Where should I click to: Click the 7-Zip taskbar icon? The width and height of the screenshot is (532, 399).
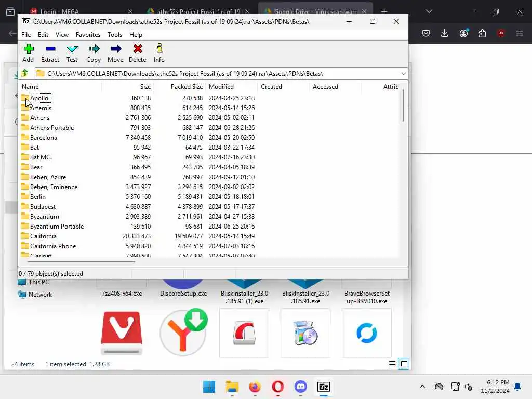[323, 387]
